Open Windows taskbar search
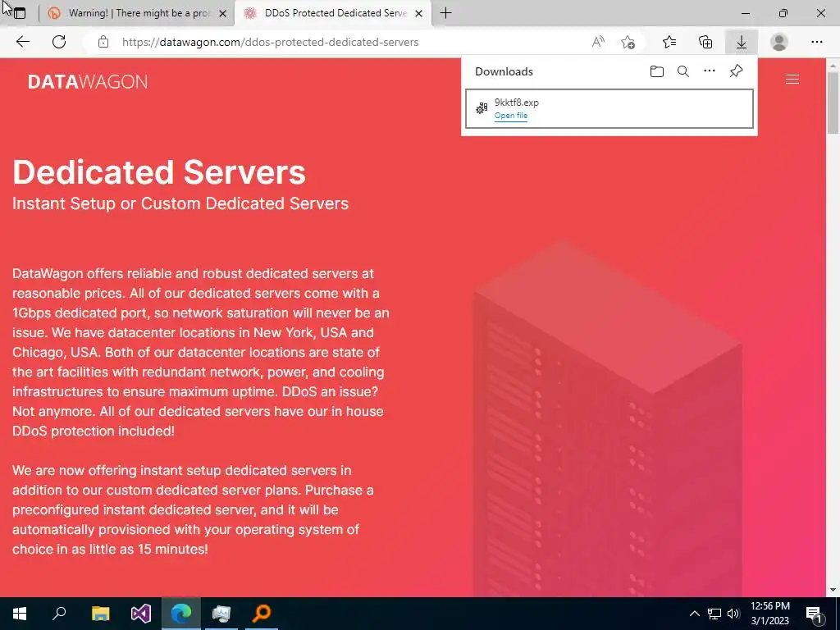The width and height of the screenshot is (840, 630). coord(59,613)
